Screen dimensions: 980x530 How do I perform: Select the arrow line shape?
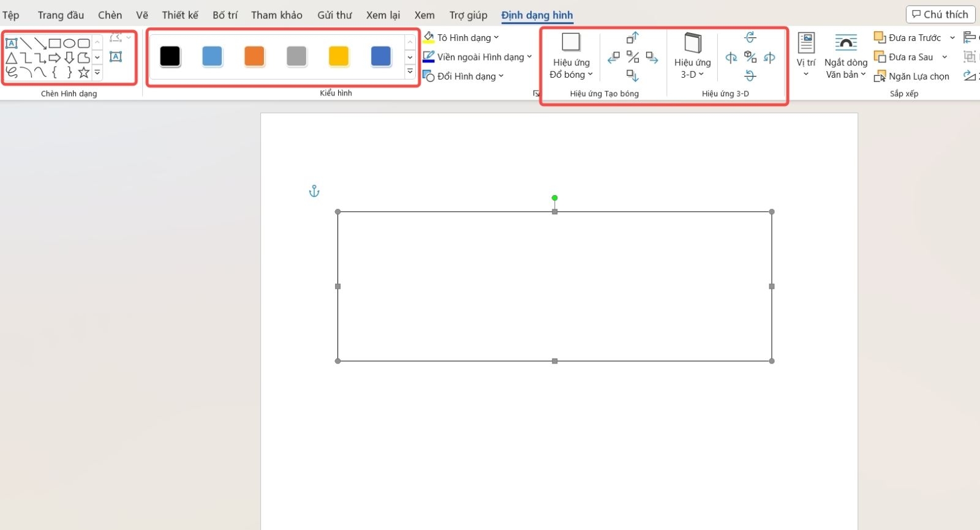pos(40,43)
